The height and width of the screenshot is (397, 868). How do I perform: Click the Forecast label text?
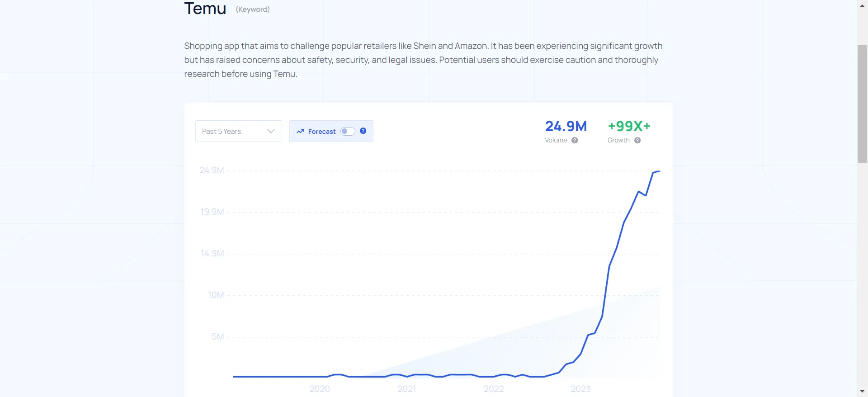point(322,132)
